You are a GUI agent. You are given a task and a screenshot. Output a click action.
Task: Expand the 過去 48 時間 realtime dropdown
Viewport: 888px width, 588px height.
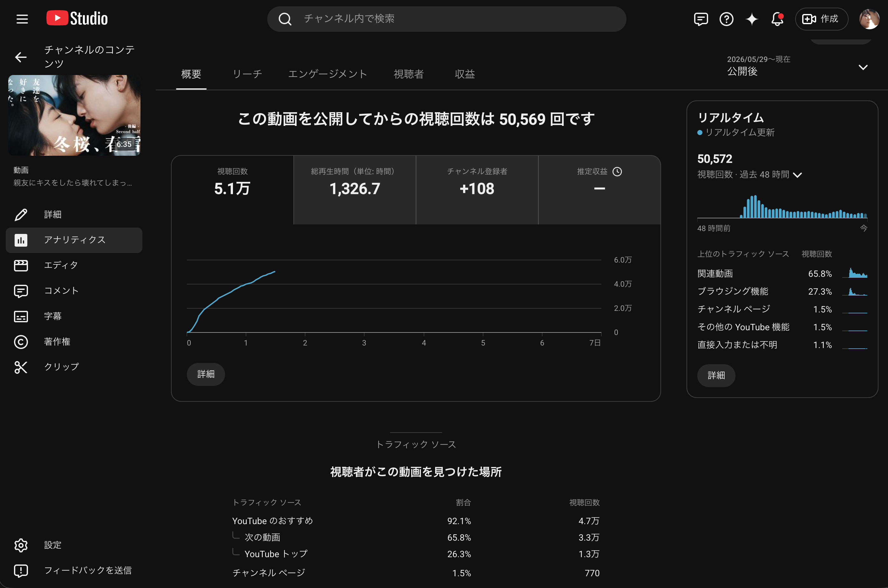coord(797,175)
